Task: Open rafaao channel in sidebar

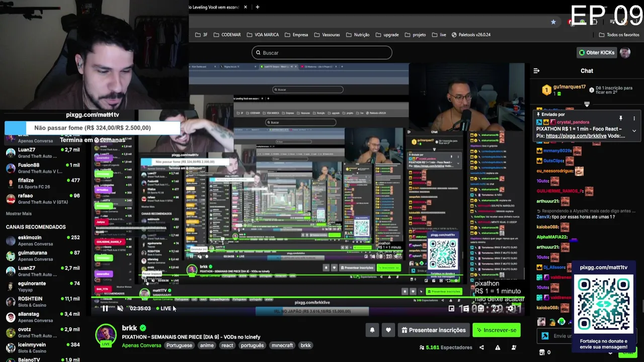Action: [42, 199]
